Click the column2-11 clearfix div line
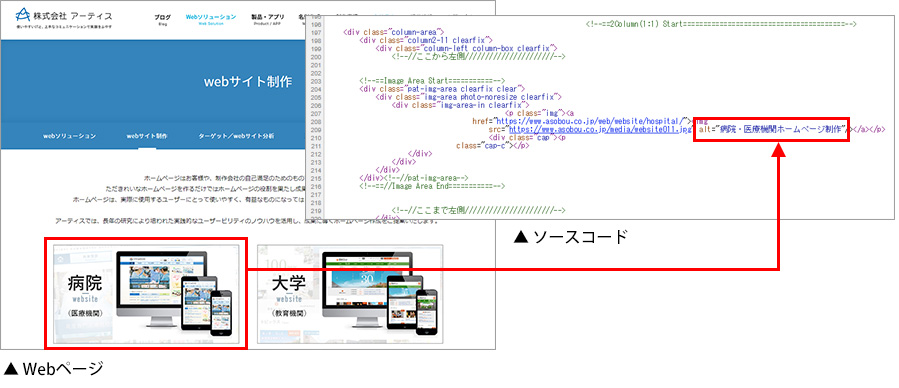Viewport: 899px width, 388px height. point(426,40)
